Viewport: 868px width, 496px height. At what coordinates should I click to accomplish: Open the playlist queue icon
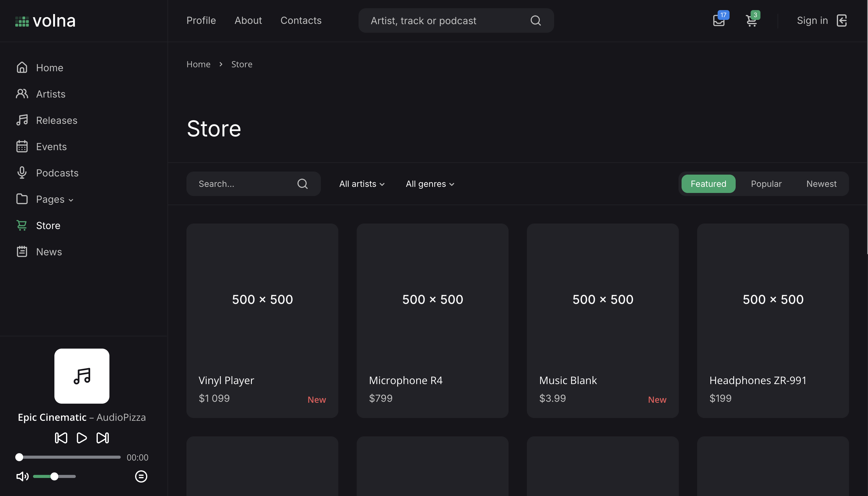pos(141,476)
